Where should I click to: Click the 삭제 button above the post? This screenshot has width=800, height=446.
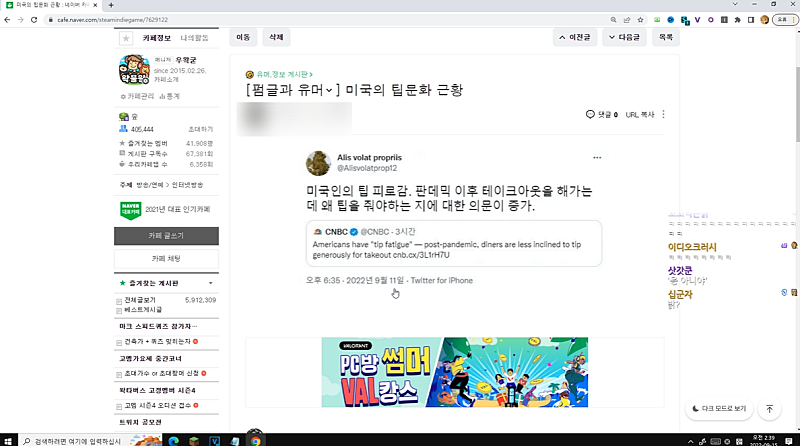pos(276,37)
